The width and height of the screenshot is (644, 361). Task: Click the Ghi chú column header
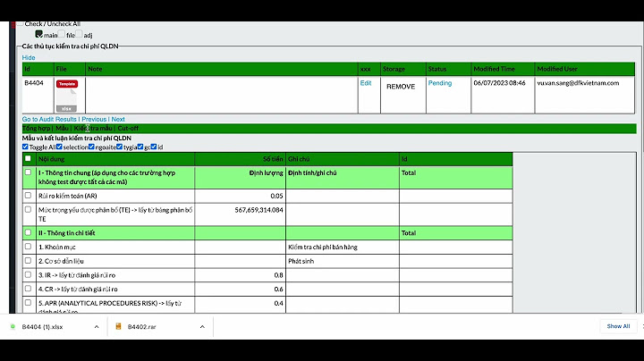coord(342,159)
